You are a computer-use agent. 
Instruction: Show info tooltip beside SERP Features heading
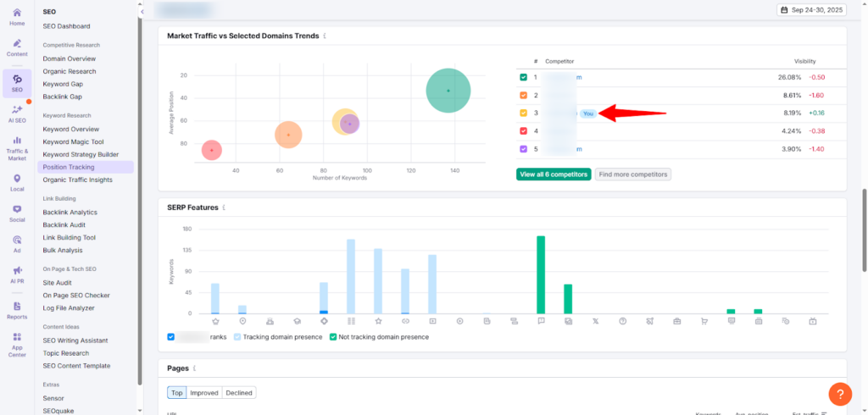[x=224, y=207]
